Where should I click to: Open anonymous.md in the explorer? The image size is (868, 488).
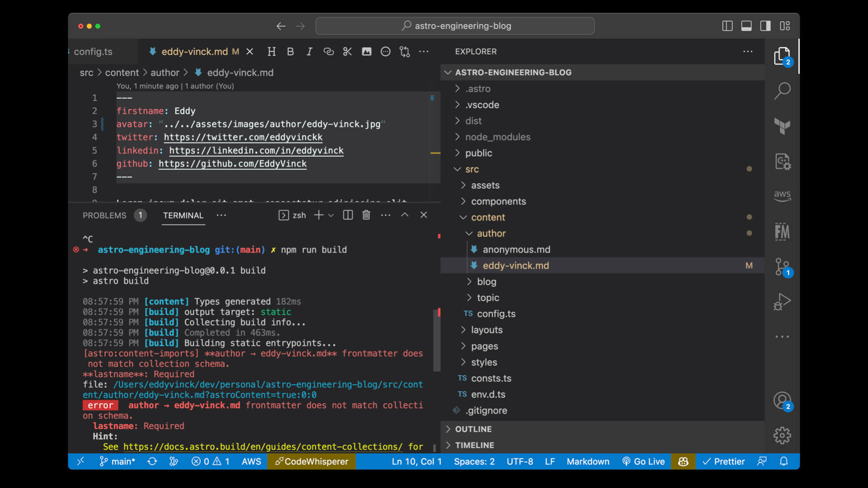tap(516, 249)
